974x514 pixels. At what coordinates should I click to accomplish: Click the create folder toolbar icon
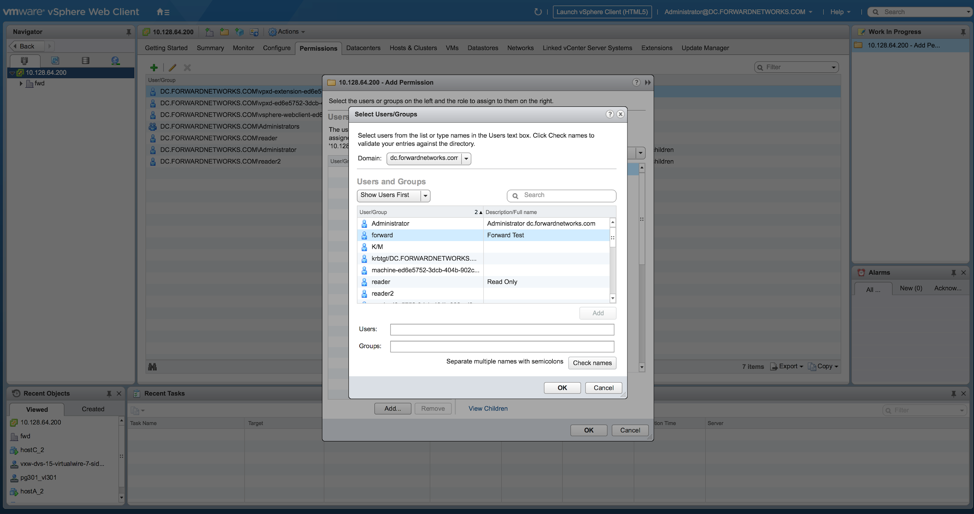click(224, 32)
